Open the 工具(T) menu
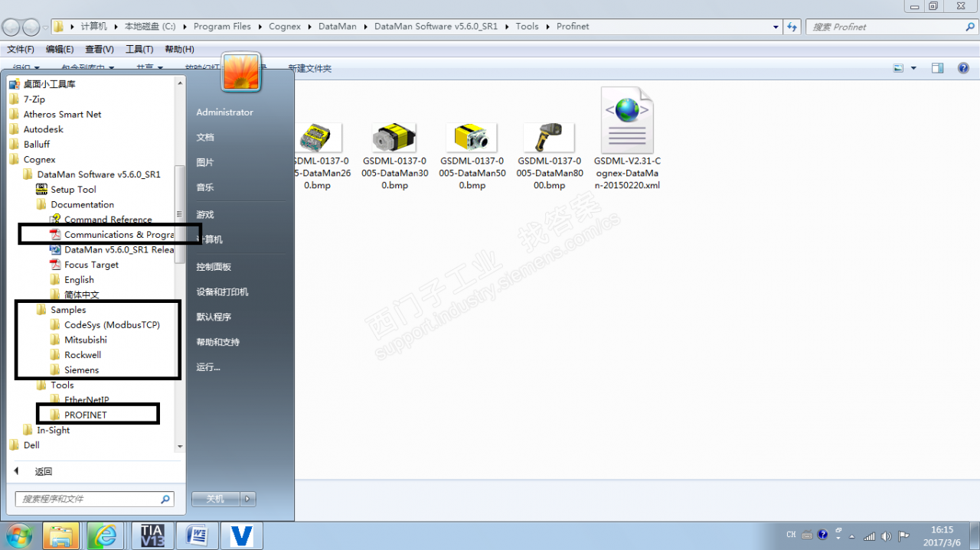 pos(139,49)
